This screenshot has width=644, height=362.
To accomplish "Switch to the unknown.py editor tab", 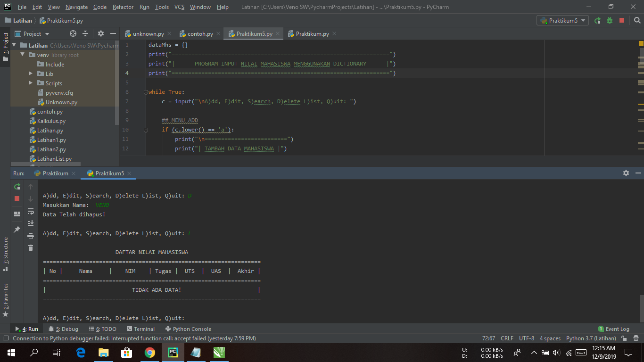I will [x=149, y=34].
